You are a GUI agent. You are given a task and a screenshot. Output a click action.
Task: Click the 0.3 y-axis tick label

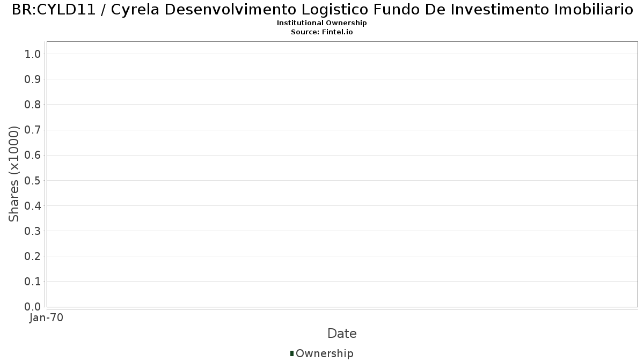click(x=33, y=231)
